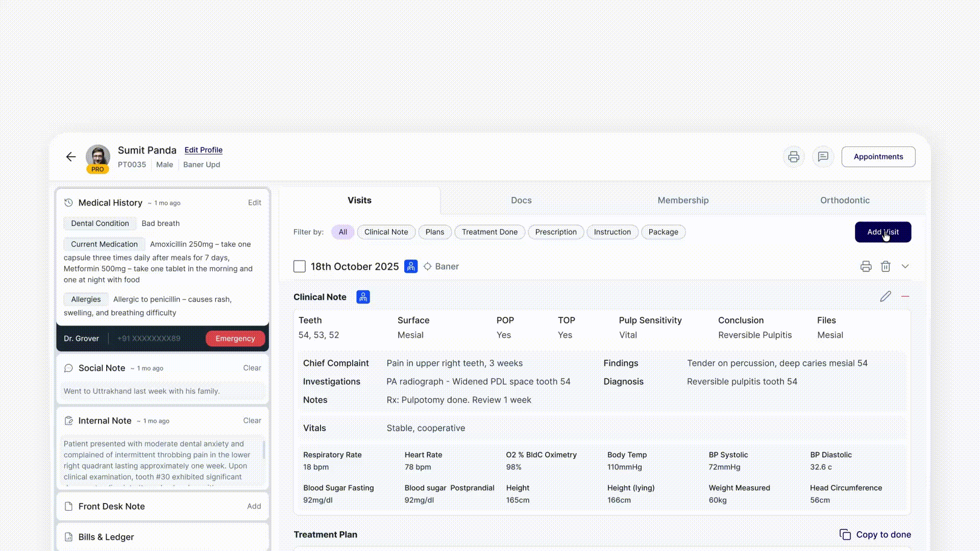
Task: Edit the Clinical Note using the pencil icon
Action: tap(885, 296)
